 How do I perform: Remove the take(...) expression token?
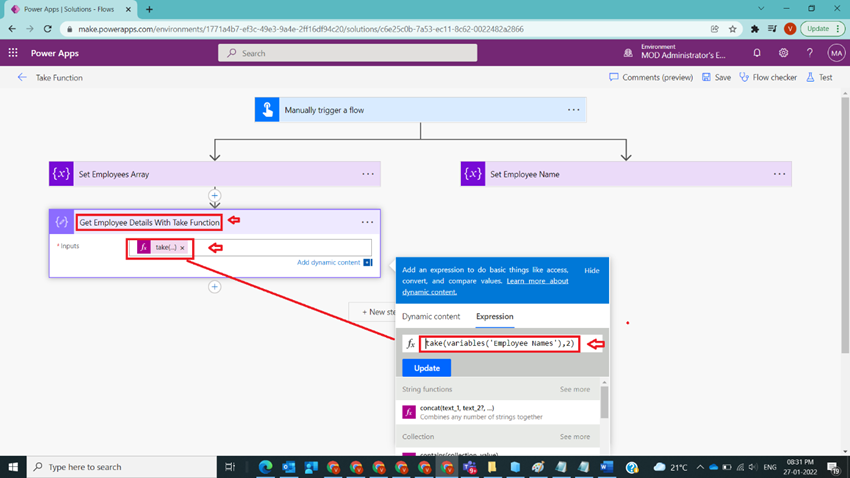tap(183, 248)
